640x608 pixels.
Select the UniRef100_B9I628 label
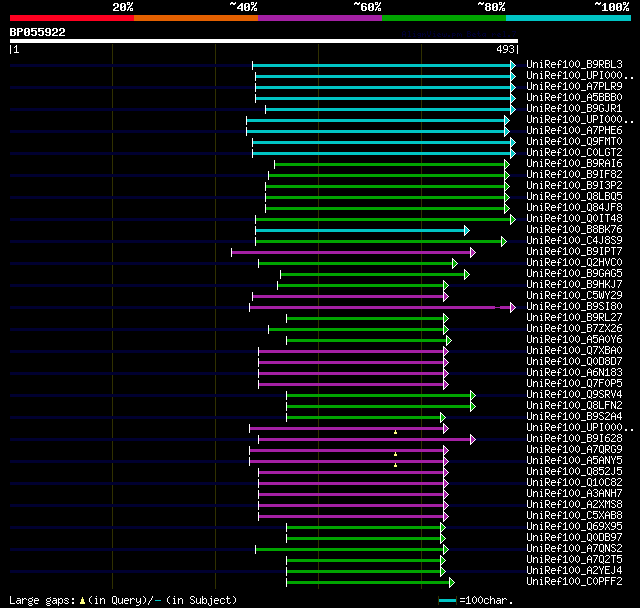(574, 439)
